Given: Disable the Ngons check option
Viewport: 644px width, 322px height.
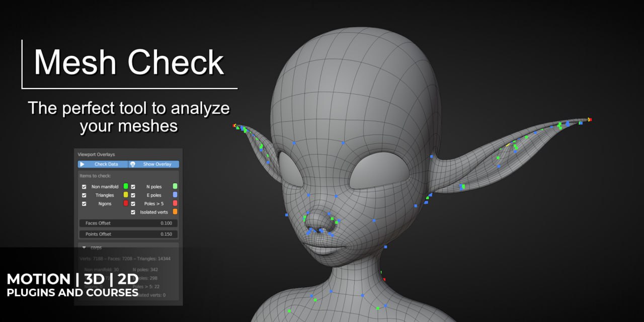Looking at the screenshot, I should coord(85,204).
